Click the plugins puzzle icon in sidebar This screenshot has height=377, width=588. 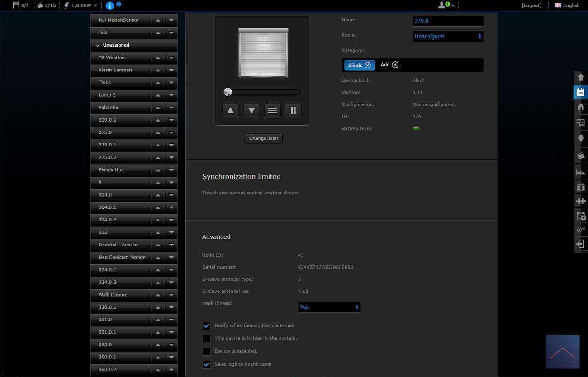[x=581, y=201]
